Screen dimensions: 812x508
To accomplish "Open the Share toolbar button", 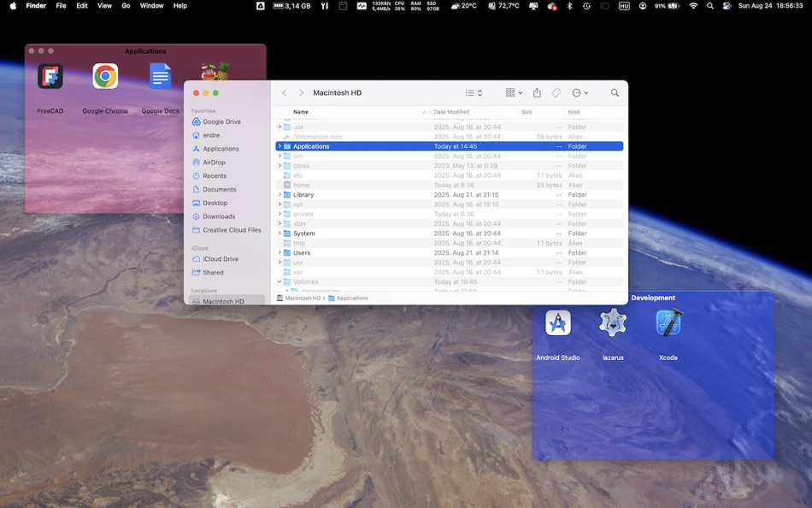I will (x=537, y=92).
